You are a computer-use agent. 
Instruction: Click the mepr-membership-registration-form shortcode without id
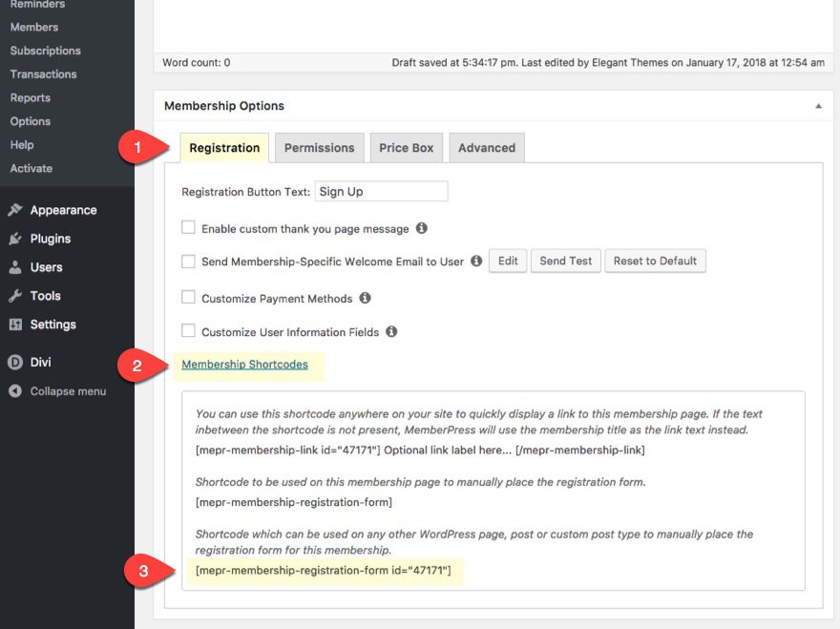294,502
